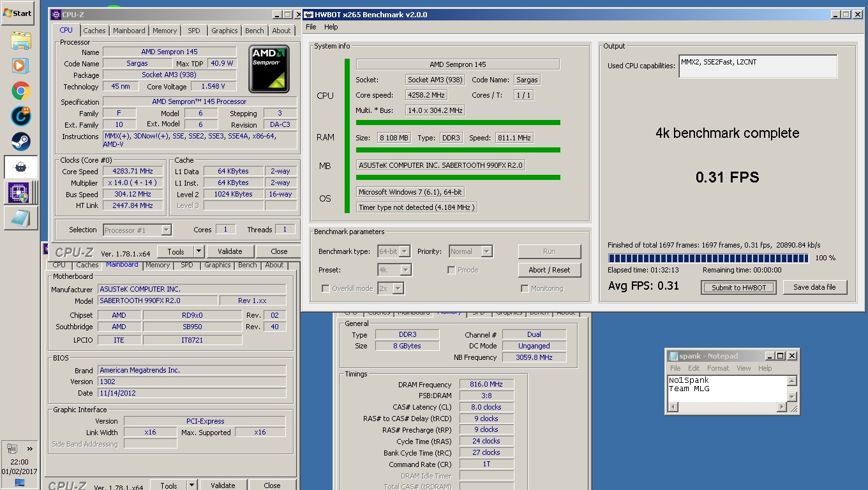This screenshot has height=490, width=868.
Task: Open the Format menu in Notepad
Action: (x=718, y=368)
